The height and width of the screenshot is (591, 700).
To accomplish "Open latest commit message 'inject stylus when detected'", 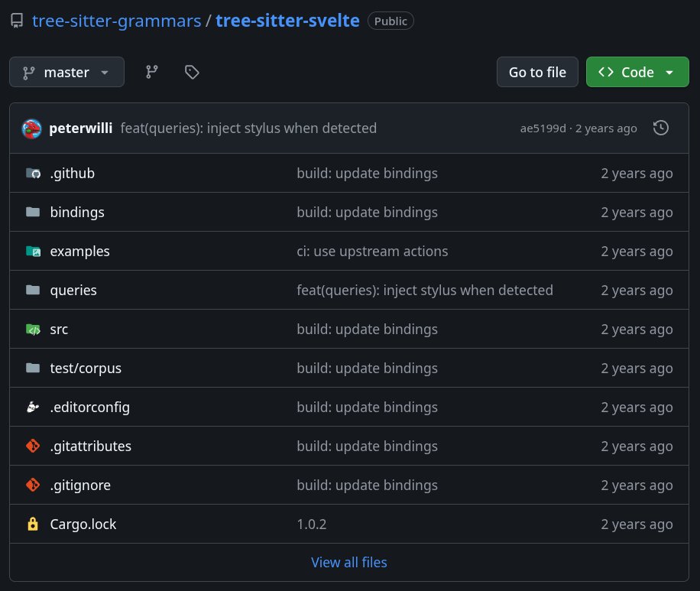I will coord(248,128).
